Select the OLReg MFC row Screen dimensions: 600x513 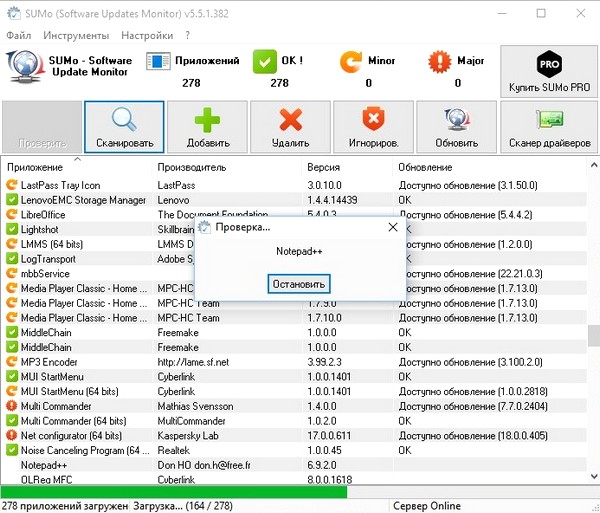tap(294, 479)
